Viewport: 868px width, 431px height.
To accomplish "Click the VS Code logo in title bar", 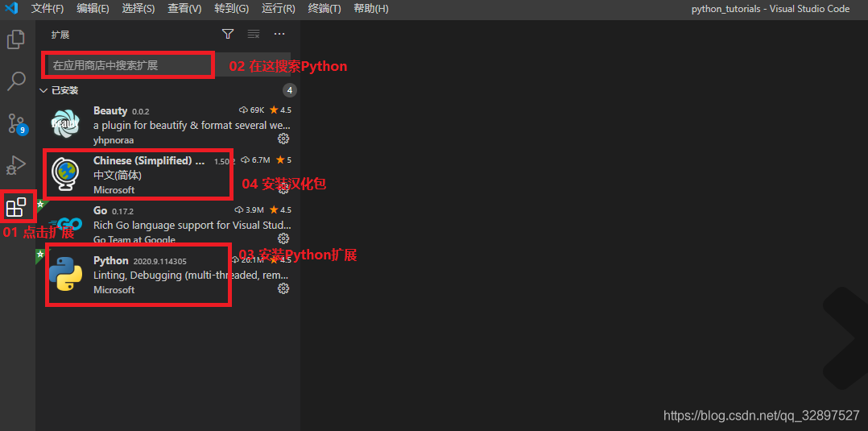I will click(x=11, y=8).
